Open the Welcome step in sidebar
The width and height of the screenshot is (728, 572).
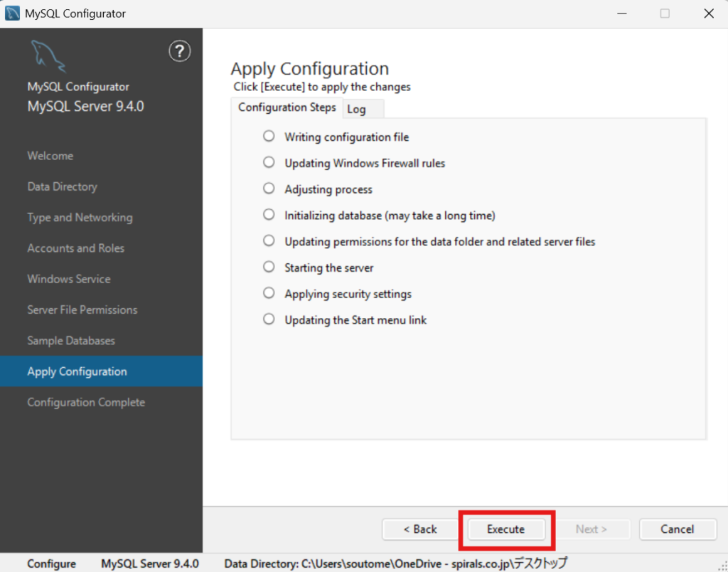(x=50, y=156)
